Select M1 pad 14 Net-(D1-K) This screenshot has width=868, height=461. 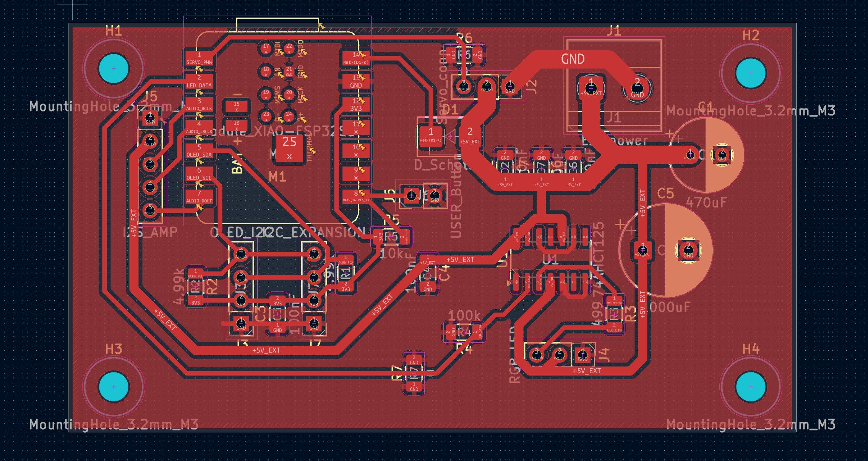tap(356, 58)
